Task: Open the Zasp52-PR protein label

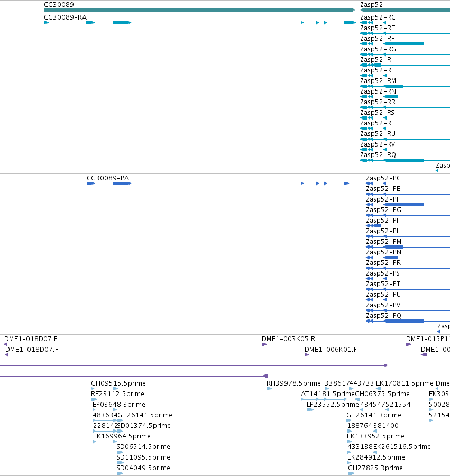Action: point(383,263)
